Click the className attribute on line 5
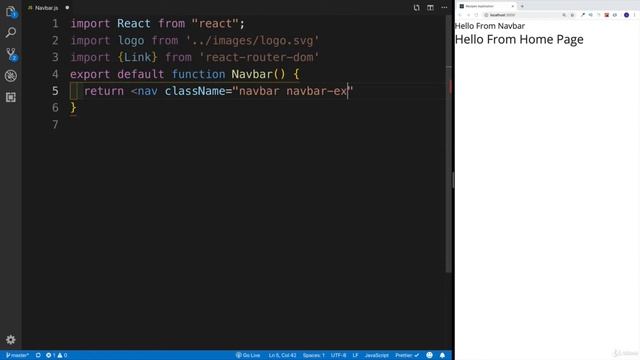Viewport: 640px width, 360px height. tap(195, 91)
